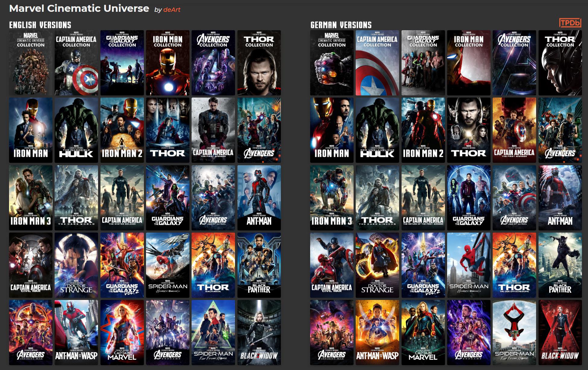Select Thor The Dark World poster
Viewport: 588px width, 370px height.
pyautogui.click(x=76, y=198)
